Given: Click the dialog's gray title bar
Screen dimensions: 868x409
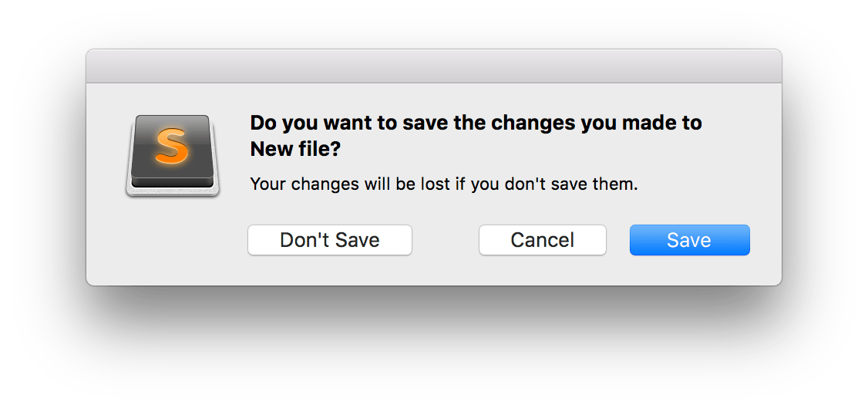Looking at the screenshot, I should [433, 66].
